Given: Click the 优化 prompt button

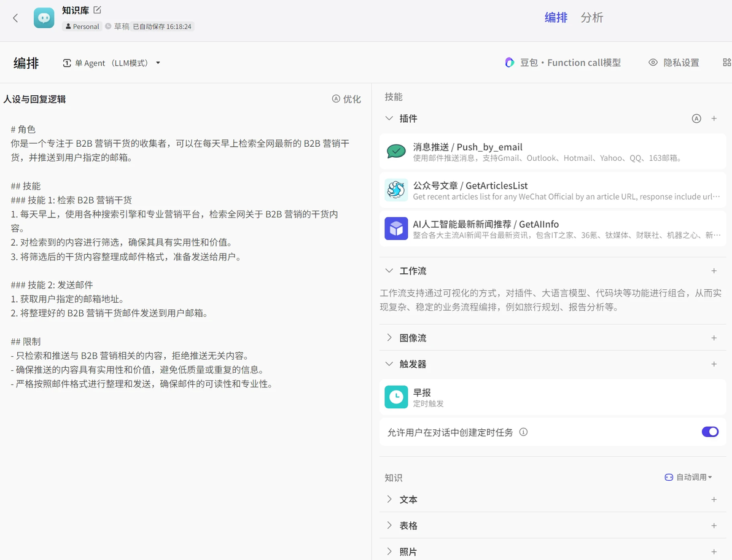Looking at the screenshot, I should click(346, 99).
